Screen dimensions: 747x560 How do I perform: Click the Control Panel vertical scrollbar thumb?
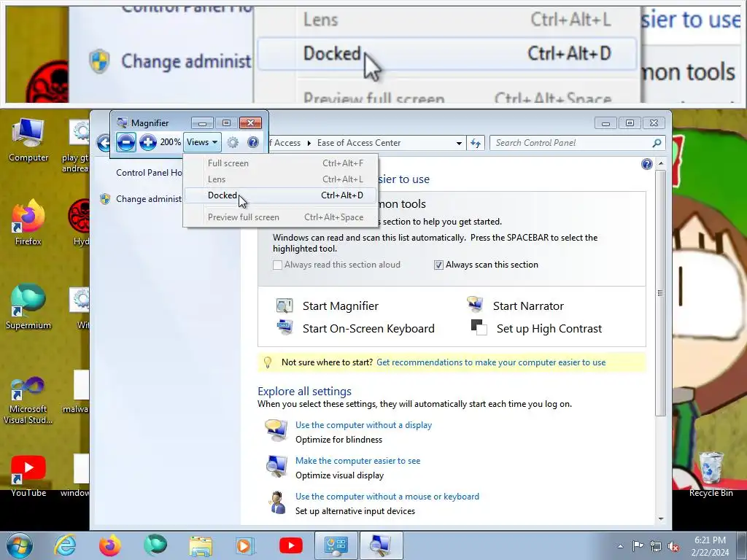(x=660, y=293)
